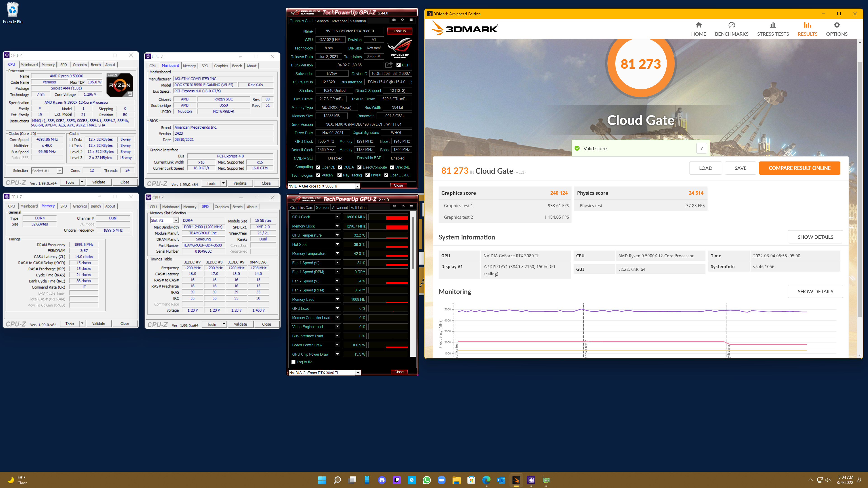
Task: Switch to Advanced tab in top GPU-Z
Action: [339, 21]
